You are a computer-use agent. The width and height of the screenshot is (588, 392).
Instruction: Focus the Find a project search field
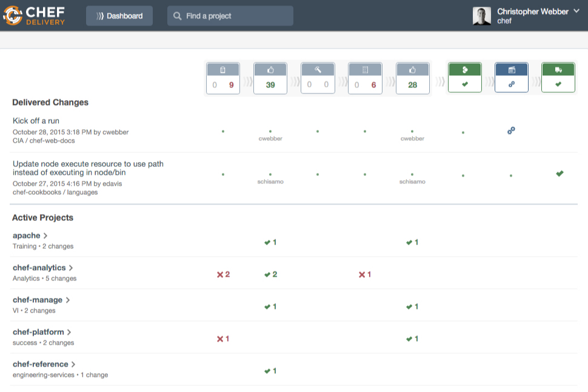(230, 16)
